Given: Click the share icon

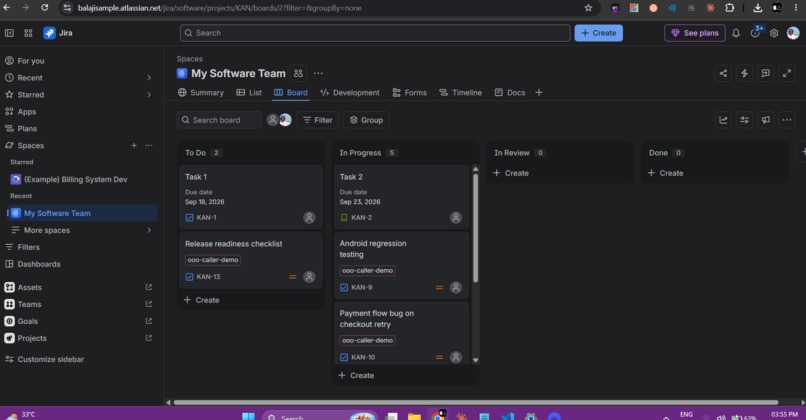Looking at the screenshot, I should 723,74.
